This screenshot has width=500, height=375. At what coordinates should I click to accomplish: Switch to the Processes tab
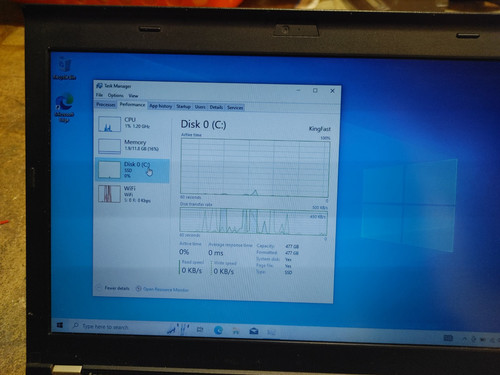(x=106, y=105)
